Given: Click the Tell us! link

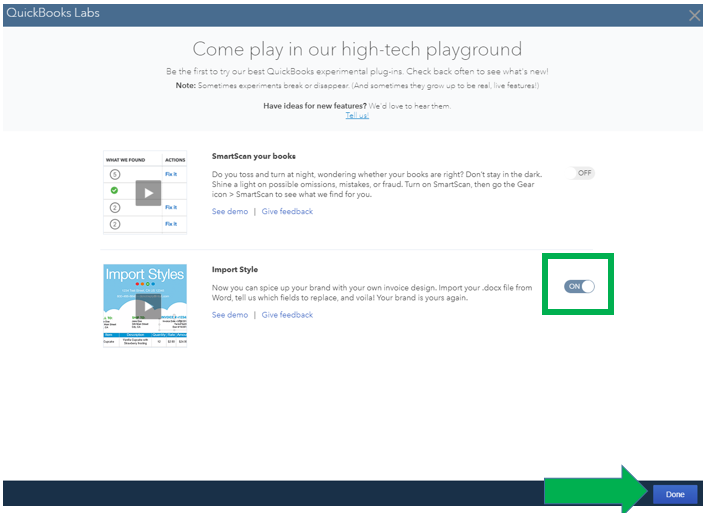Looking at the screenshot, I should click(x=357, y=115).
